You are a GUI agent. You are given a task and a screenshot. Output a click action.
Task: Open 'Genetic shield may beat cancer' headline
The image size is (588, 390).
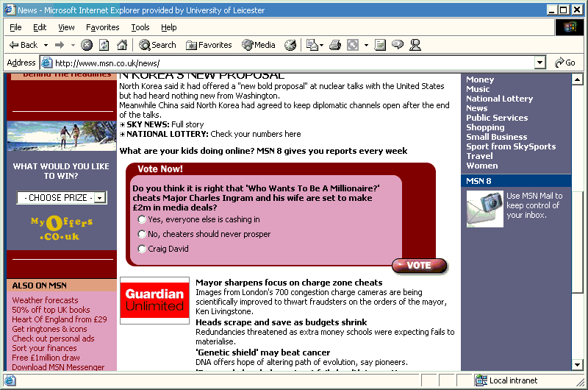[x=263, y=352]
